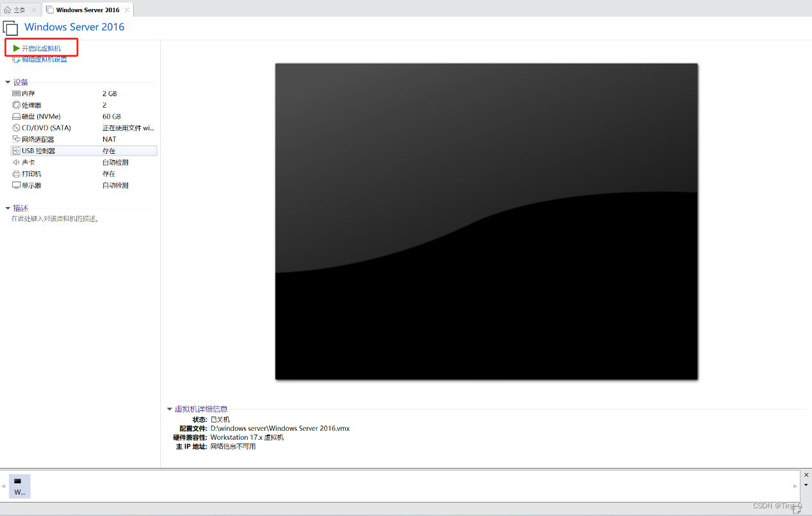Viewport: 812px width, 516px height.
Task: Select the 处理器 processor label
Action: pos(31,105)
